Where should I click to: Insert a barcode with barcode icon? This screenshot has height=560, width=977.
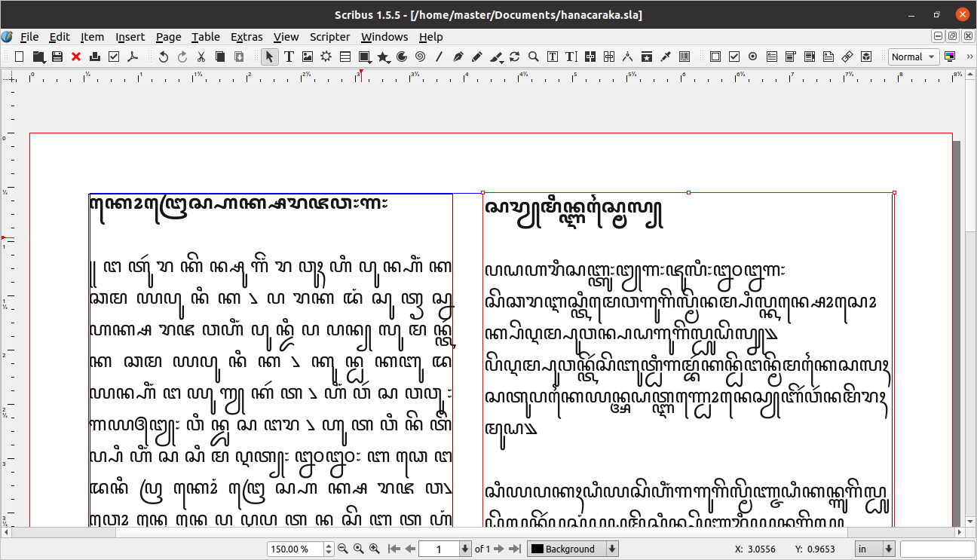click(x=685, y=57)
